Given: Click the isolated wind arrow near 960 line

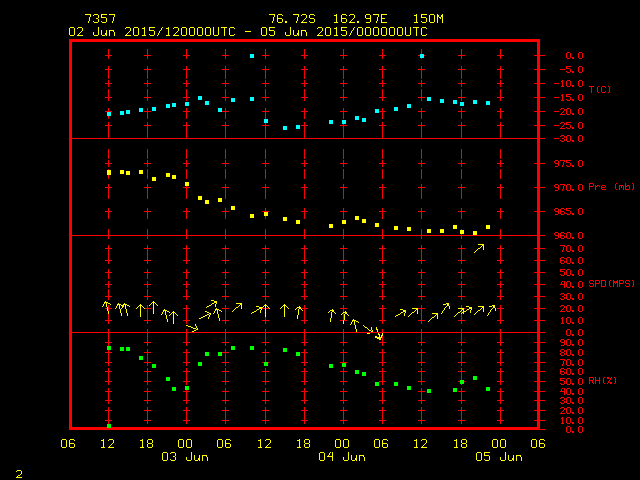Looking at the screenshot, I should click(479, 247).
